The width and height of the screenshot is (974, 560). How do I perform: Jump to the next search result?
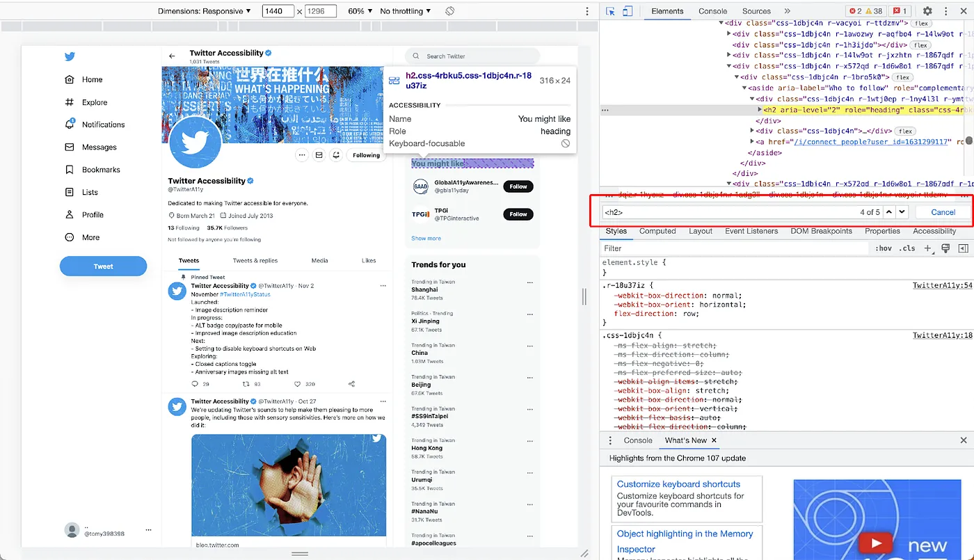pyautogui.click(x=902, y=212)
